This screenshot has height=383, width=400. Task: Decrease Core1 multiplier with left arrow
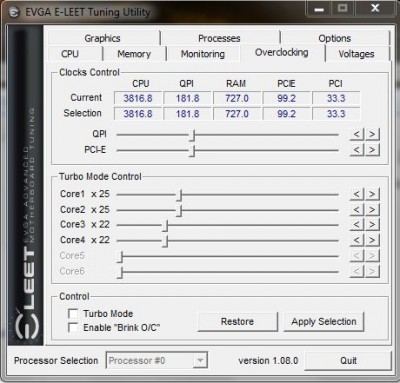(x=357, y=194)
